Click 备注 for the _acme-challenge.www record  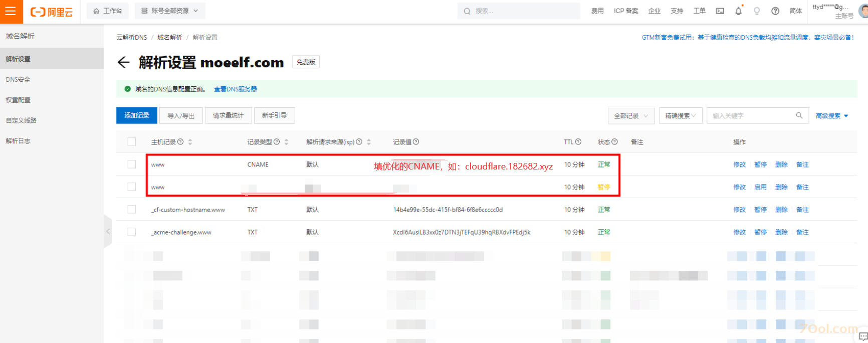click(x=802, y=232)
